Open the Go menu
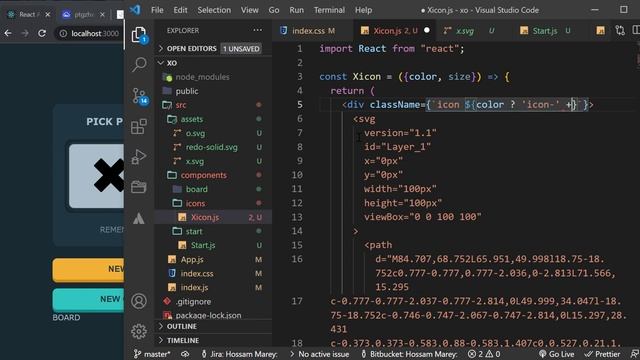The width and height of the screenshot is (640, 360). point(274,10)
